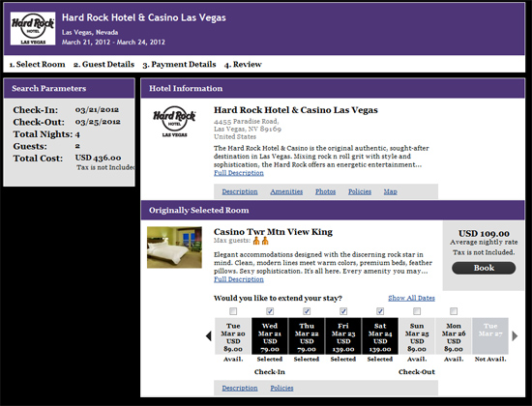The width and height of the screenshot is (532, 406).
Task: Click the greyed Tue Mar 27 date cell
Action: pyautogui.click(x=490, y=336)
